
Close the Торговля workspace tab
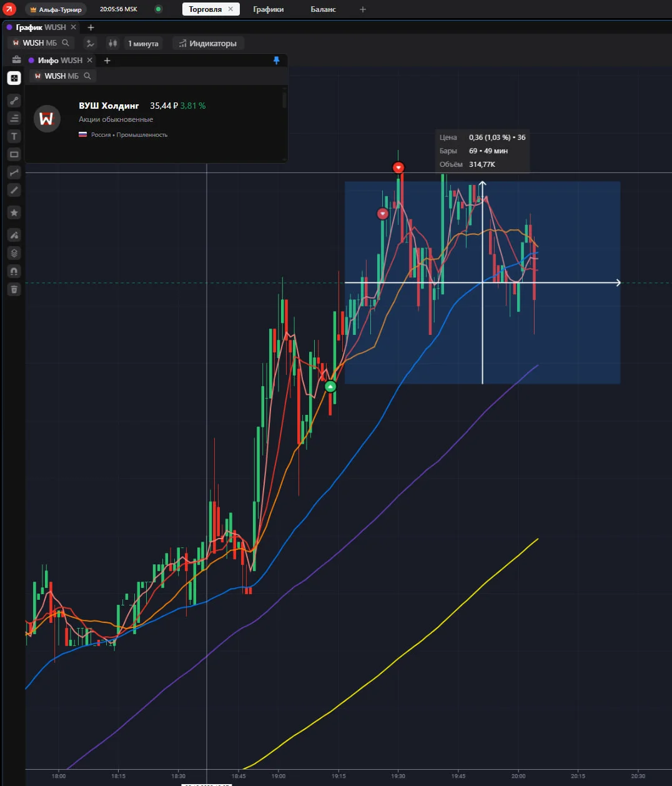click(x=230, y=9)
